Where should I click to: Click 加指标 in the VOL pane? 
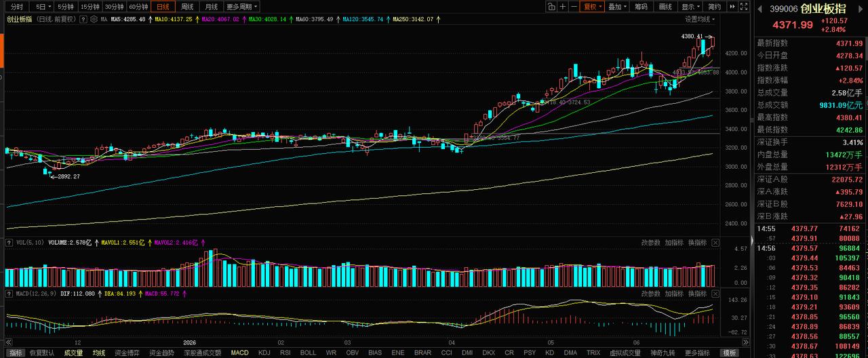point(674,242)
